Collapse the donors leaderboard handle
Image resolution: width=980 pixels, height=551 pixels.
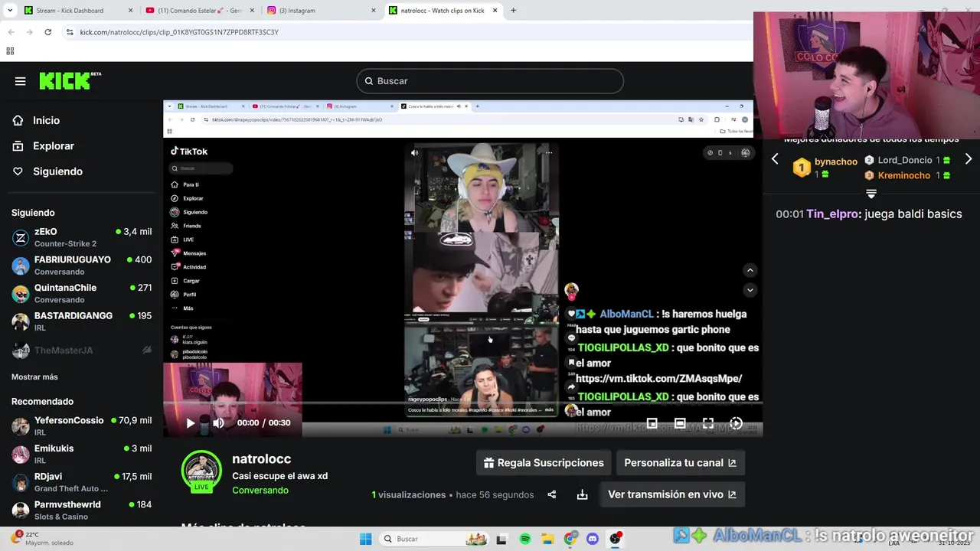click(x=871, y=194)
